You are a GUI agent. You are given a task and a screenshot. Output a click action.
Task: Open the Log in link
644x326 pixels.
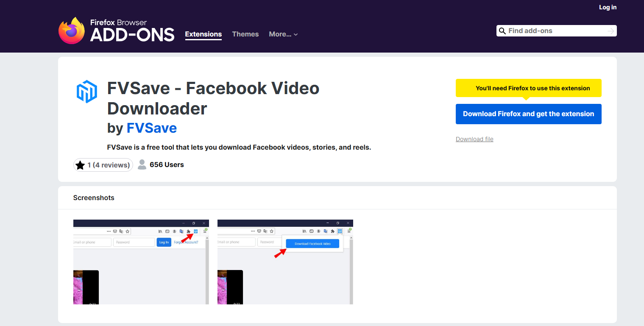[608, 7]
